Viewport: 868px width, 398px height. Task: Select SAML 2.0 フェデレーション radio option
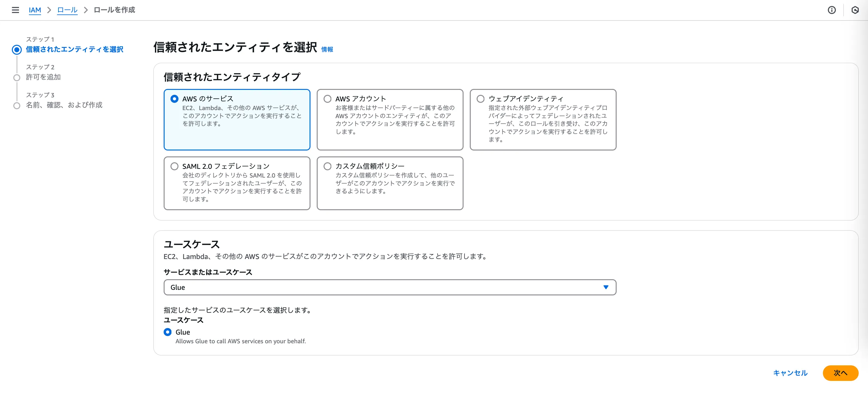[174, 166]
